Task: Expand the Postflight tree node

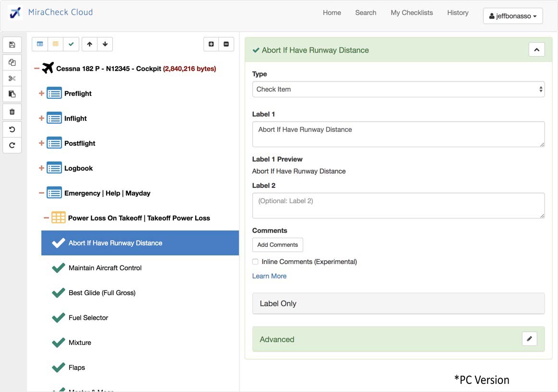Action: pos(41,143)
